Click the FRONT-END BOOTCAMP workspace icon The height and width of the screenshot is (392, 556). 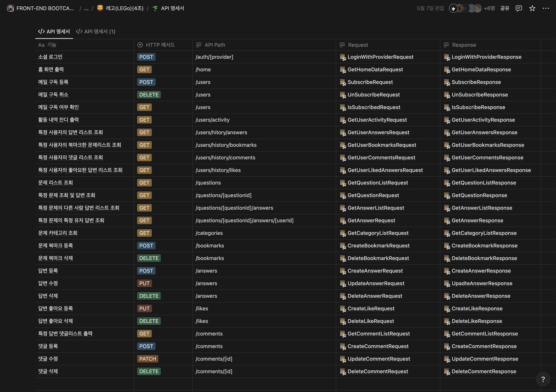pos(10,8)
